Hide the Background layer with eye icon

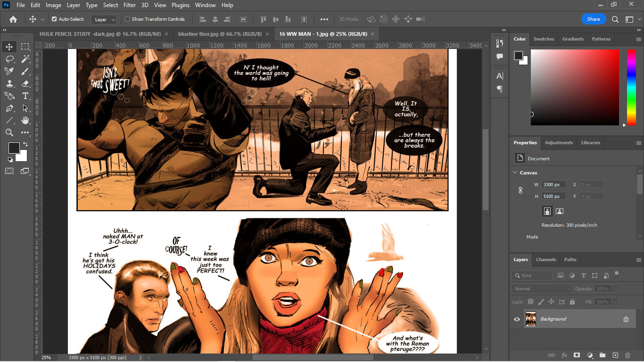[517, 319]
